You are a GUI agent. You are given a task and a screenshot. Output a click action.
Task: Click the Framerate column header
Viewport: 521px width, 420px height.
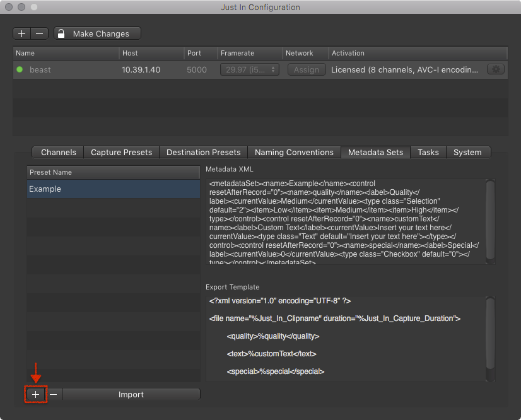(250, 53)
